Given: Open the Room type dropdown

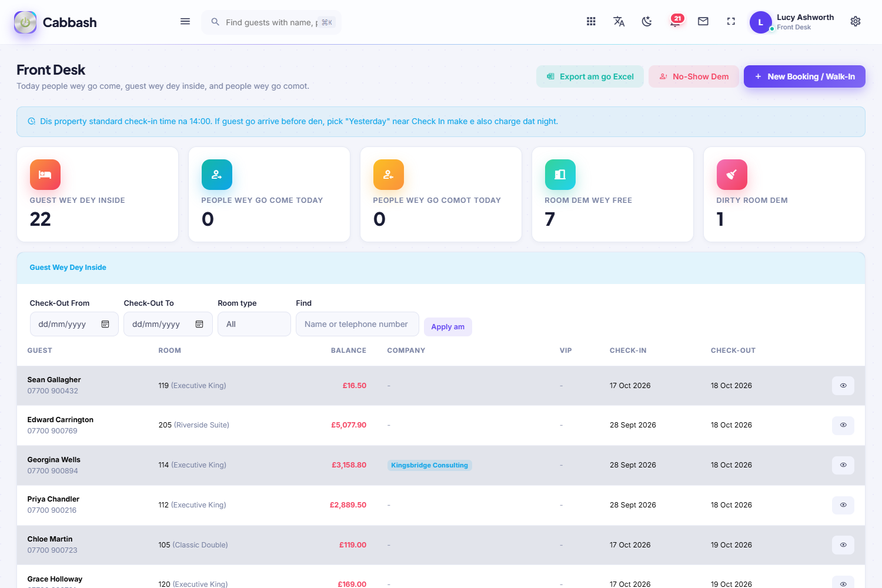Looking at the screenshot, I should coord(254,324).
